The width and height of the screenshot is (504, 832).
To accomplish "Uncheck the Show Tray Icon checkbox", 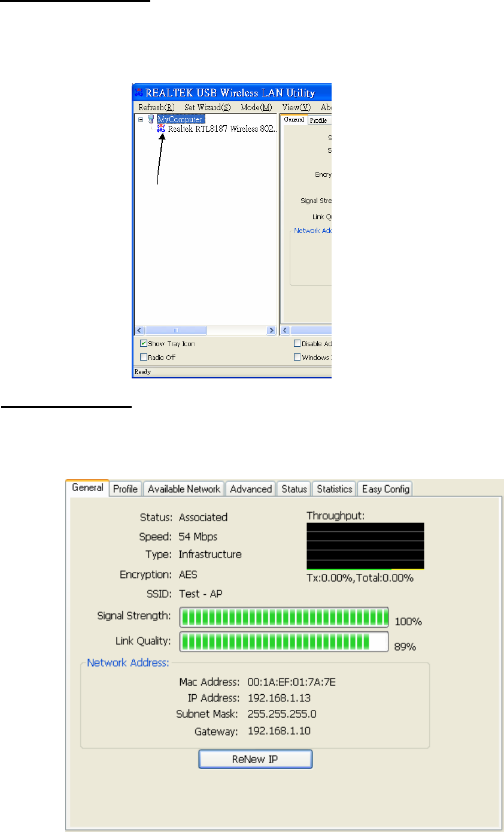I will coord(144,344).
